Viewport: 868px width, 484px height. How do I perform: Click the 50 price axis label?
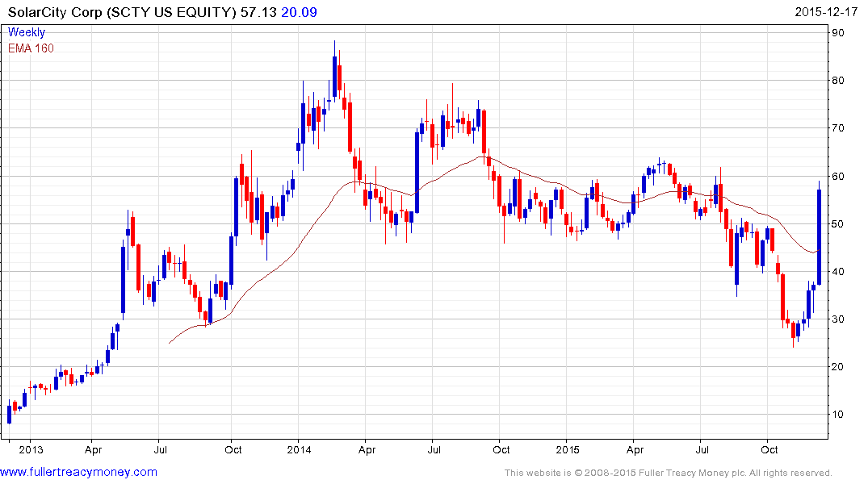[838, 223]
